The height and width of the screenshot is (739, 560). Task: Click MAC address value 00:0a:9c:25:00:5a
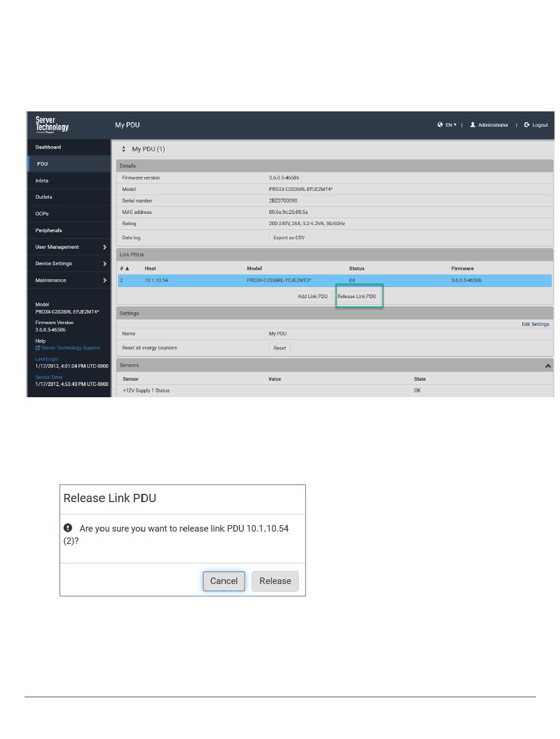pos(288,212)
